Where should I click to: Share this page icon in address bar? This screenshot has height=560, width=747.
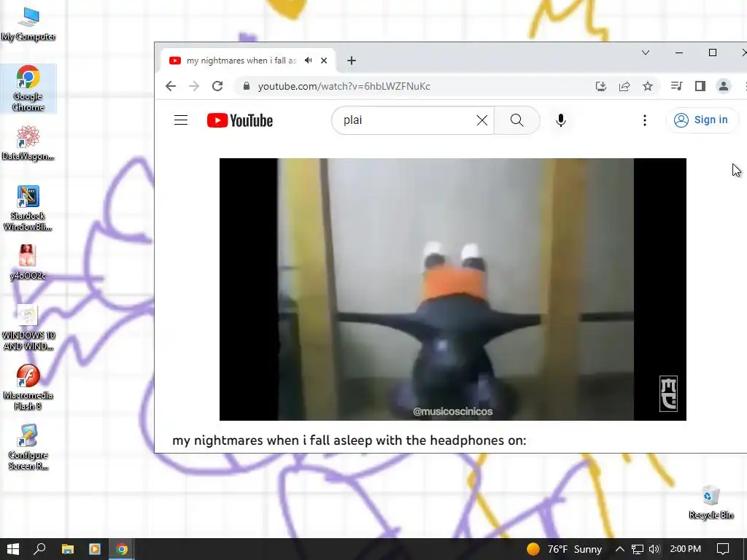(x=624, y=86)
